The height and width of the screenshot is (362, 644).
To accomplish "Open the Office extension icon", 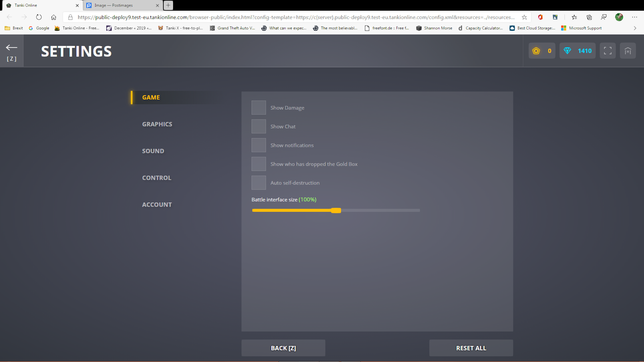I will (540, 17).
